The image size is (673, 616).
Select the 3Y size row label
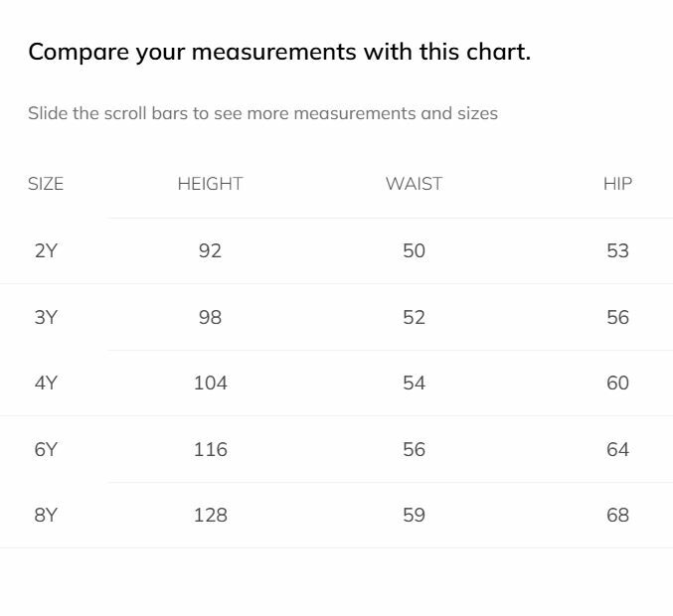(x=46, y=317)
